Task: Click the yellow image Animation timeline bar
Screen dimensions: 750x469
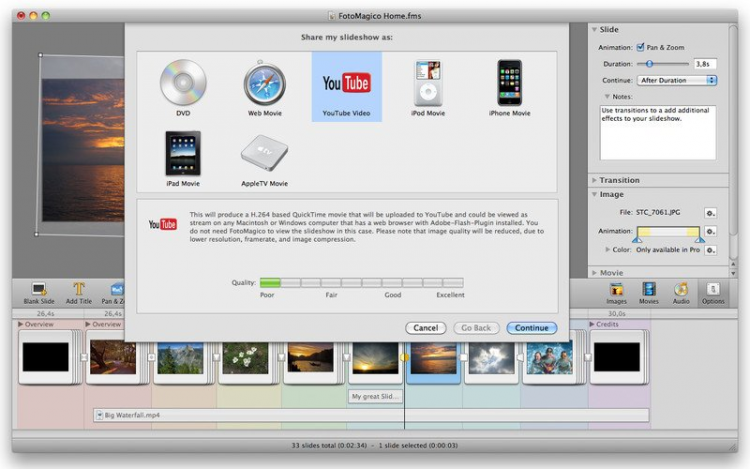Action: (668, 232)
